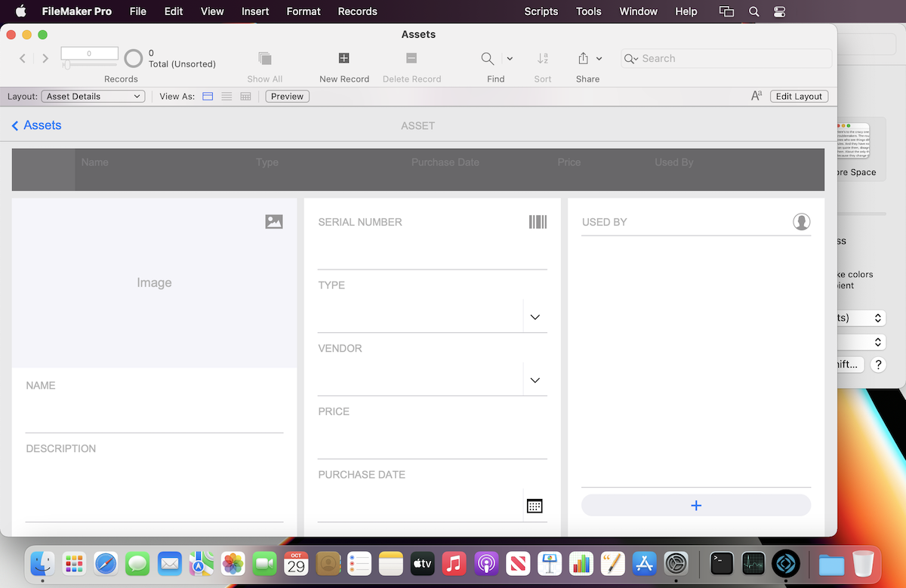
Task: Expand the Type field value list chevron
Action: tap(535, 316)
